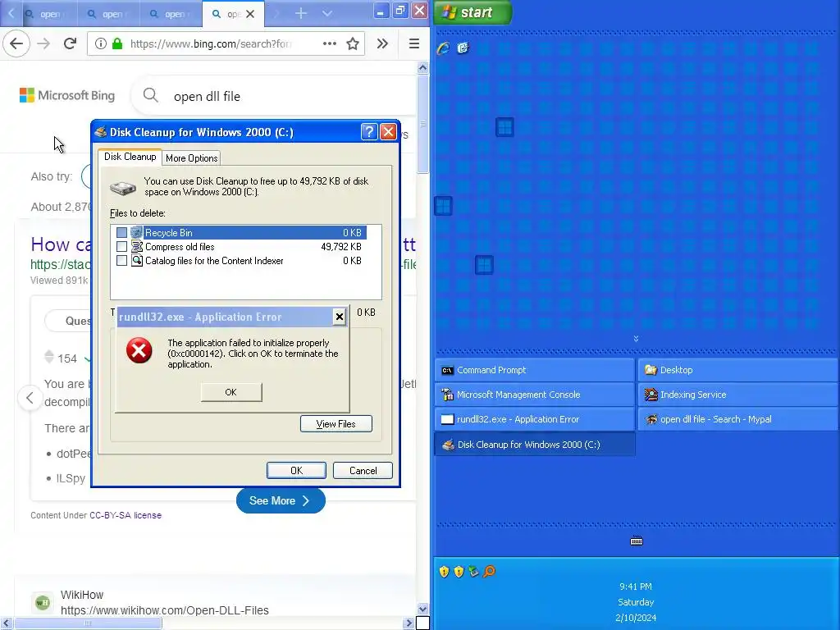Select the Disk Cleanup tab
Screen dimensions: 840x630
(130, 157)
